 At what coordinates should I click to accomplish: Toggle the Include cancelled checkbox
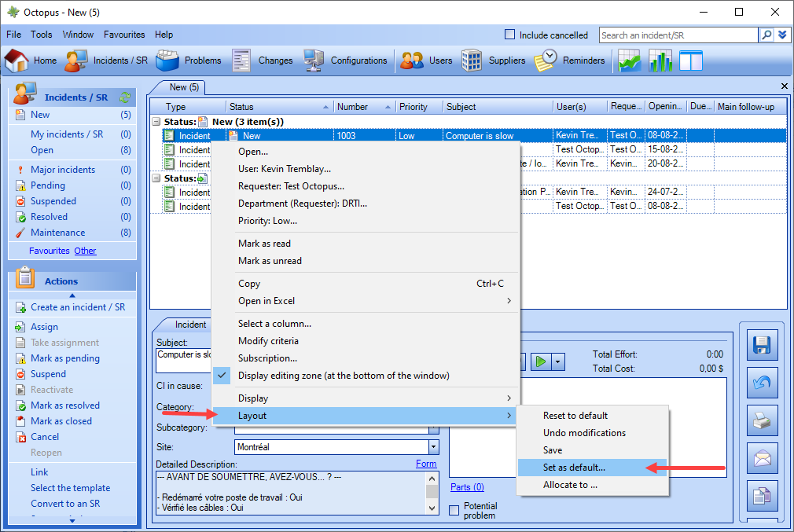[x=510, y=35]
